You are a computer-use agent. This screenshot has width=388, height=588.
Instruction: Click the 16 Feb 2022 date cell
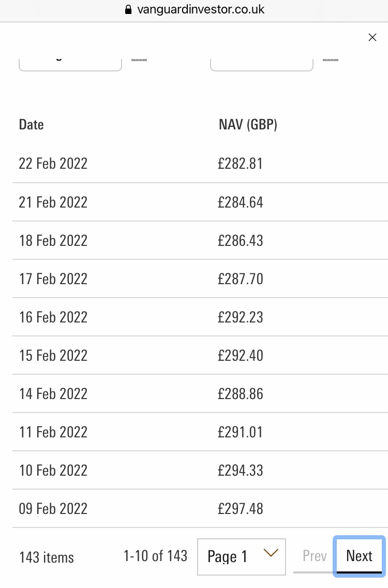pyautogui.click(x=53, y=317)
